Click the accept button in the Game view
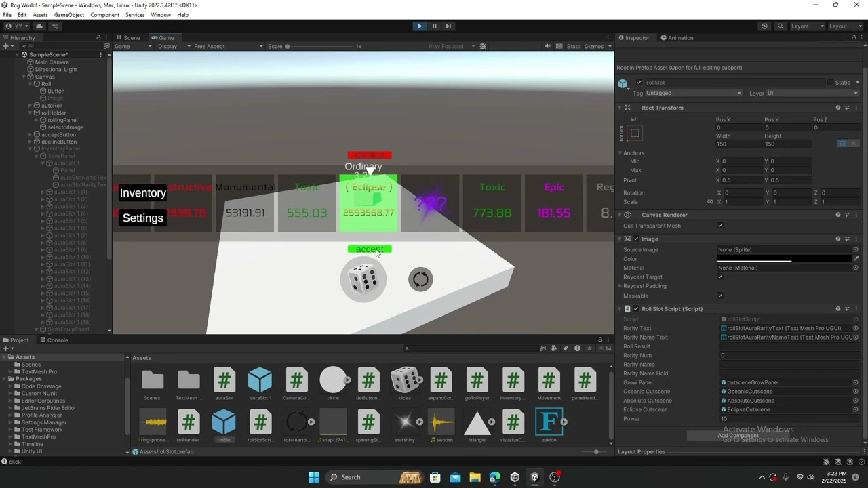Viewport: 868px width, 488px height. 370,249
